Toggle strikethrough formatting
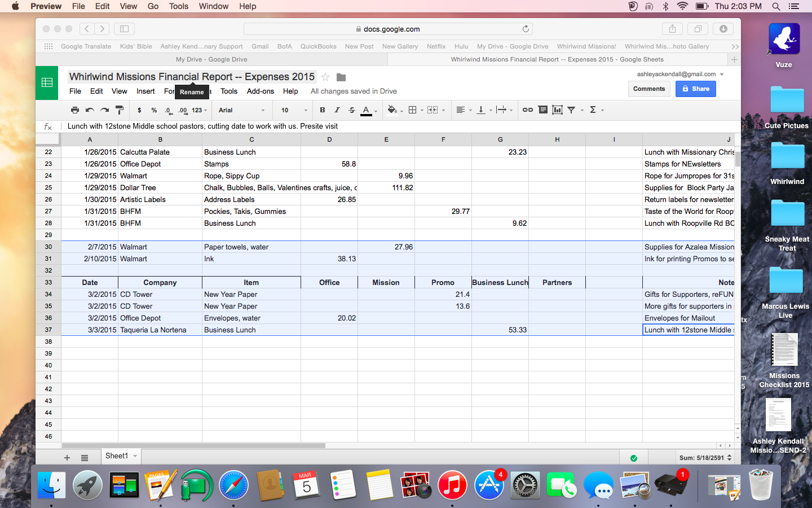 352,110
